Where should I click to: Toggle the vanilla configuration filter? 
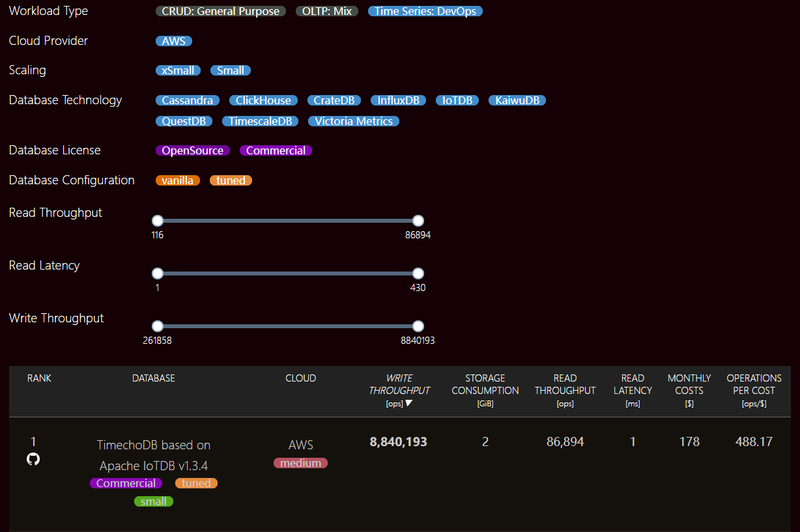tap(177, 180)
